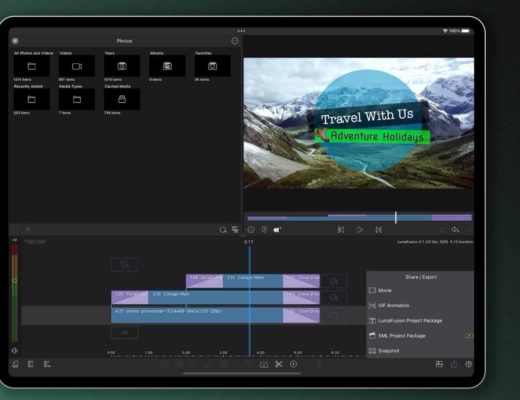This screenshot has height=400, width=520.
Task: Tap the three dots multitasking control at top
Action: [241, 31]
